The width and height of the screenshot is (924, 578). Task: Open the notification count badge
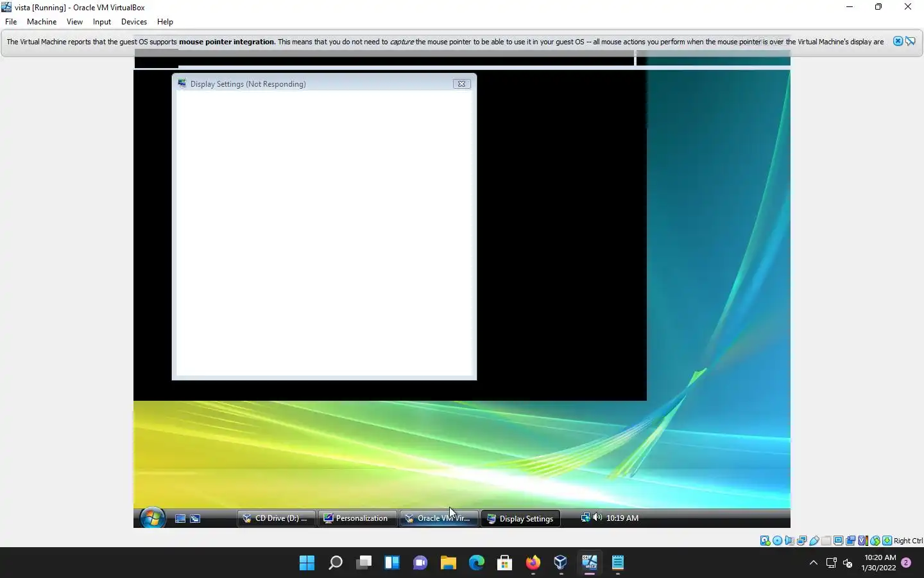[x=906, y=563]
